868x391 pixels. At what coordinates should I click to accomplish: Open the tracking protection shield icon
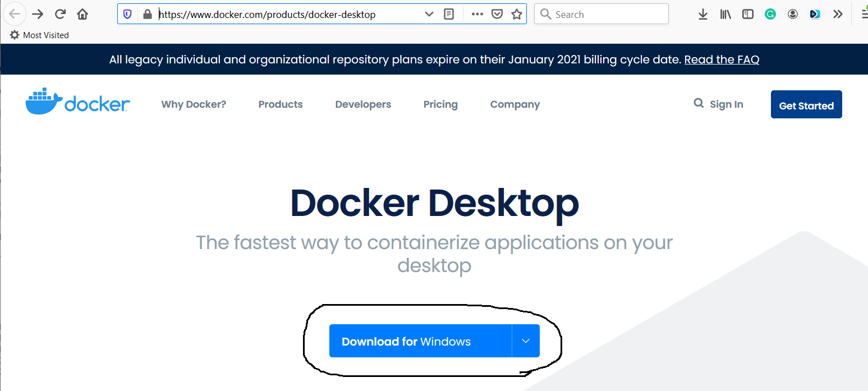point(127,15)
